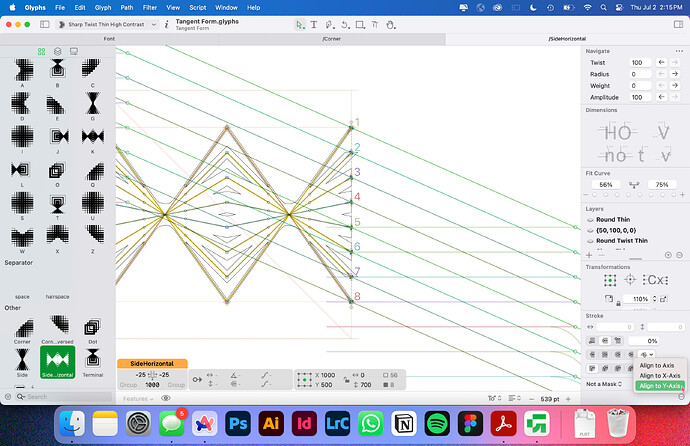Increase Weight axis with right arrow
The width and height of the screenshot is (690, 446).
click(675, 85)
